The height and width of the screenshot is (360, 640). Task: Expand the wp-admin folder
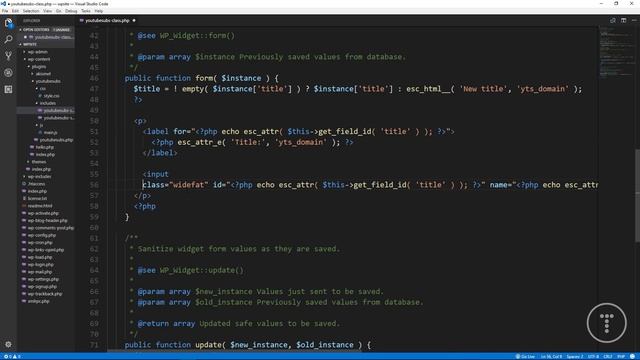[38, 52]
